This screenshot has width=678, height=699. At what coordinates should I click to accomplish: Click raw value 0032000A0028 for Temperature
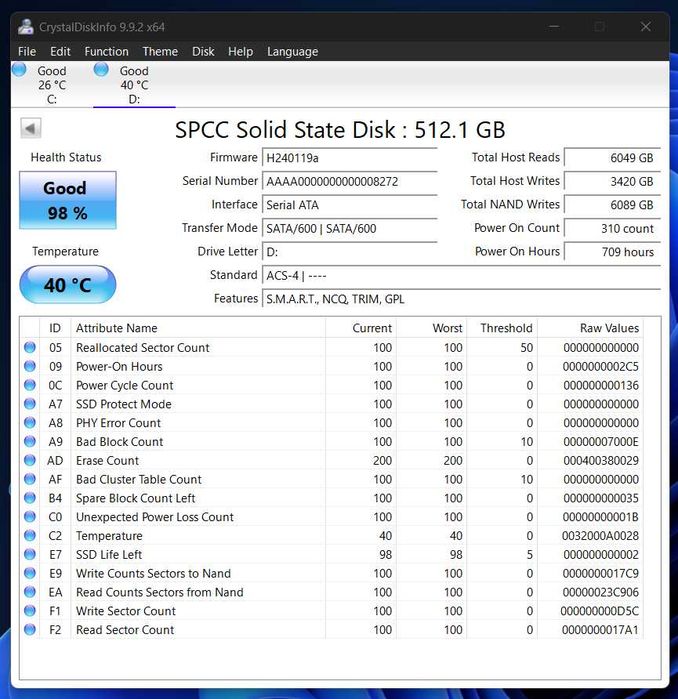pos(600,536)
